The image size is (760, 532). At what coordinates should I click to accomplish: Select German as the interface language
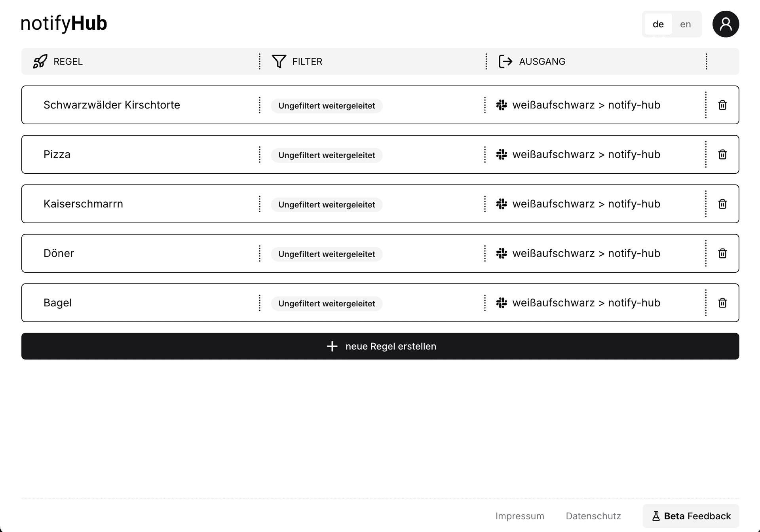[x=658, y=24]
